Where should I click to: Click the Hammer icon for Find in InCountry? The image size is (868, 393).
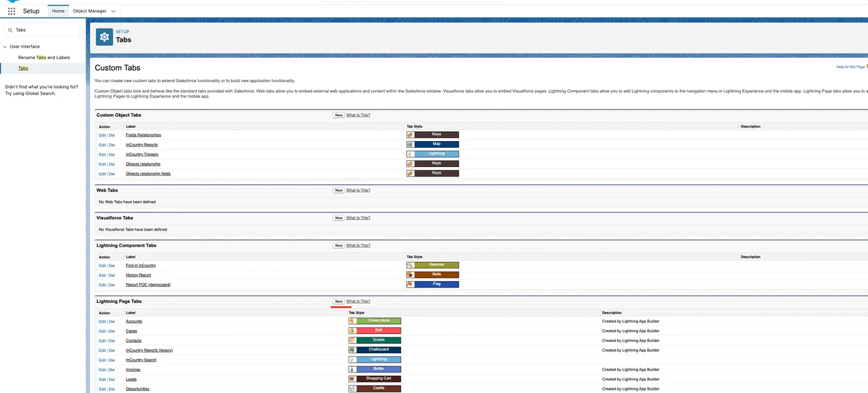410,265
